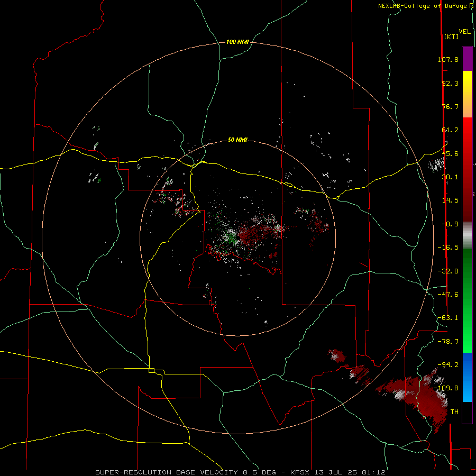This screenshot has height=476, width=476.
Task: Click the green inbound velocity cluster near radar center
Action: point(232,237)
